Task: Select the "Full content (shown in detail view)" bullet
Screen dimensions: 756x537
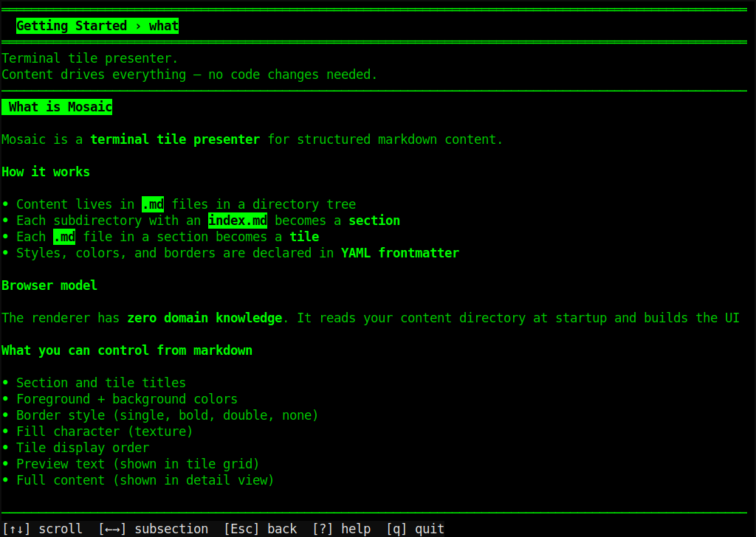Action: pos(138,480)
